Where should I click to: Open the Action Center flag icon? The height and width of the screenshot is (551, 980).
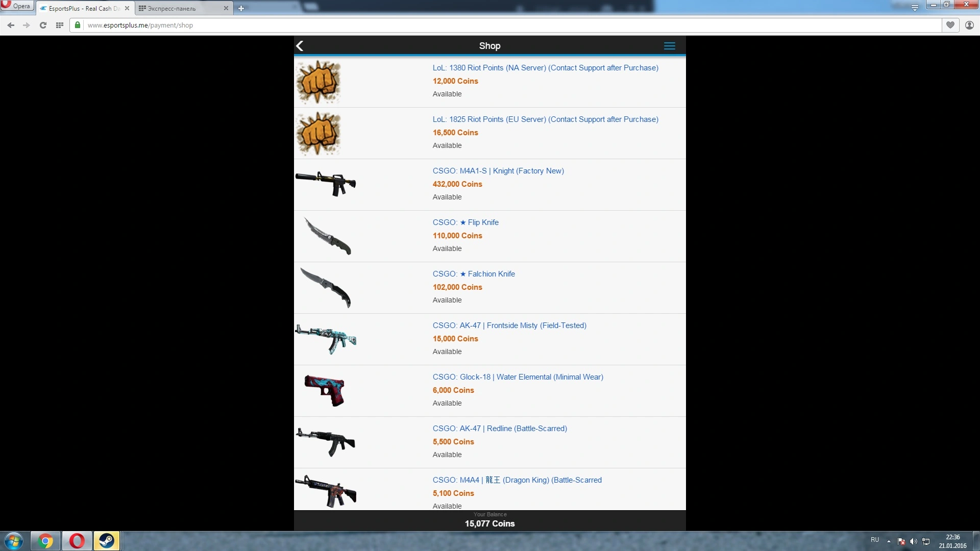pyautogui.click(x=901, y=541)
